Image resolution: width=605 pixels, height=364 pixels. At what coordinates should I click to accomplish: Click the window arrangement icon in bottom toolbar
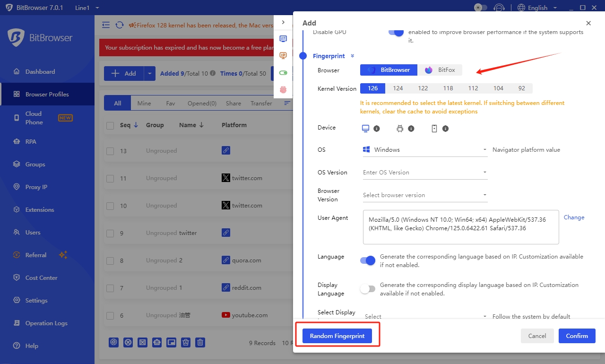pyautogui.click(x=172, y=343)
